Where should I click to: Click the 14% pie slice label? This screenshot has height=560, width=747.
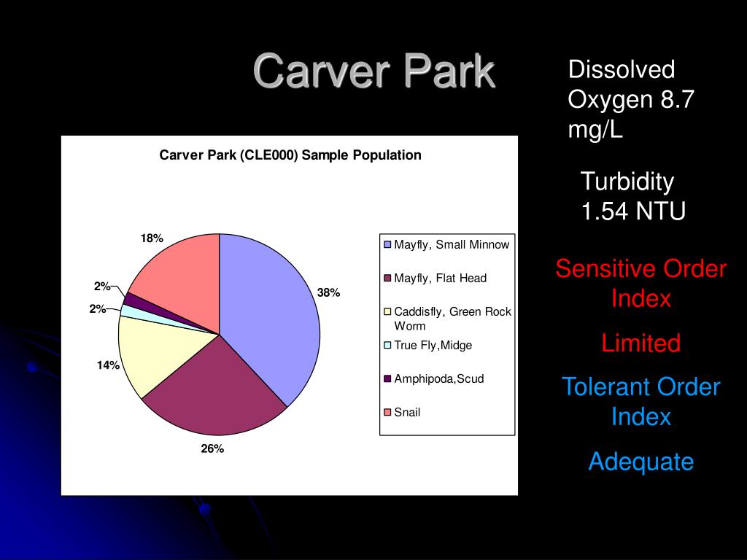(x=108, y=365)
